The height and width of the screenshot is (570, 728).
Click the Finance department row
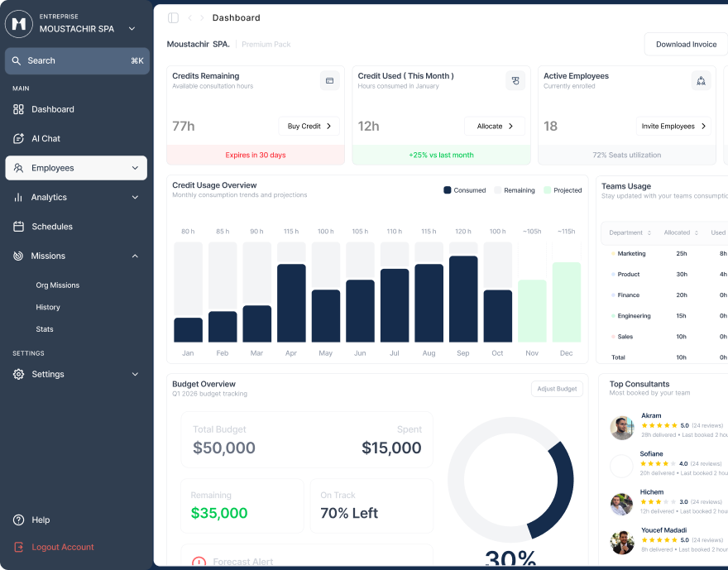[x=668, y=295]
